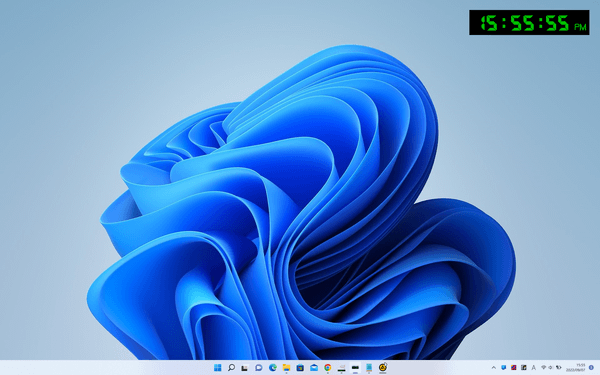The image size is (600, 375).
Task: Launch Google Chrome from taskbar
Action: 328,368
